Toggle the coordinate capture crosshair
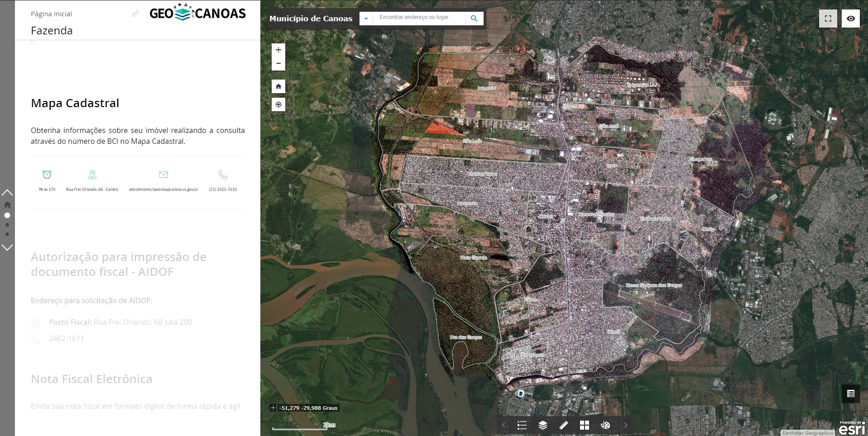 click(273, 408)
